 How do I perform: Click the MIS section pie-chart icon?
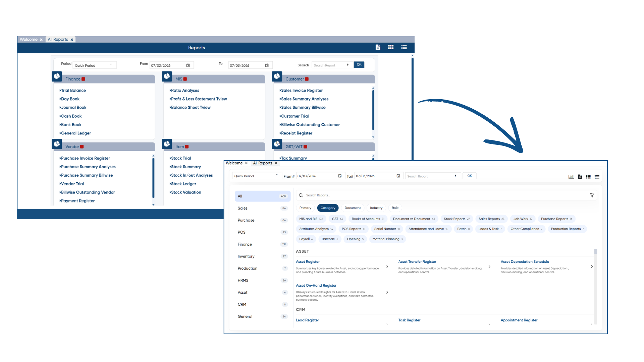(x=167, y=76)
